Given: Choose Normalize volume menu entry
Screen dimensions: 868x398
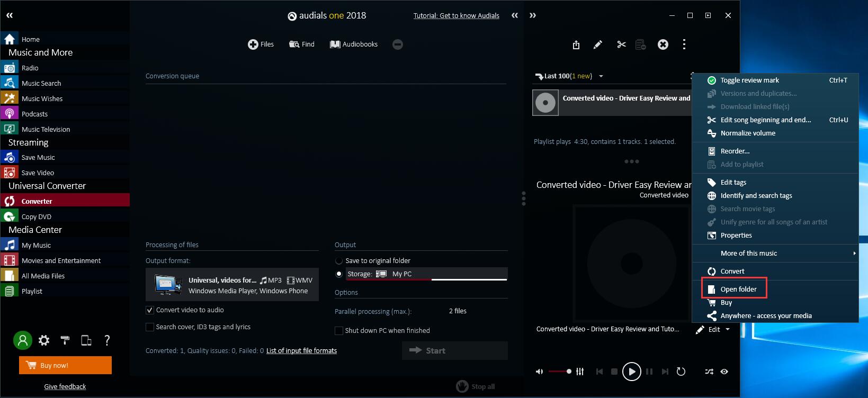Looking at the screenshot, I should coord(747,133).
